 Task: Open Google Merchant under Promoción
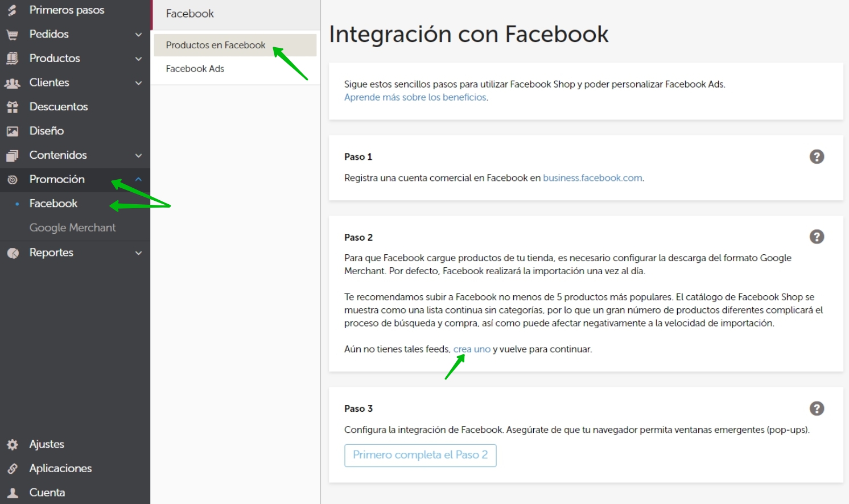(x=72, y=228)
